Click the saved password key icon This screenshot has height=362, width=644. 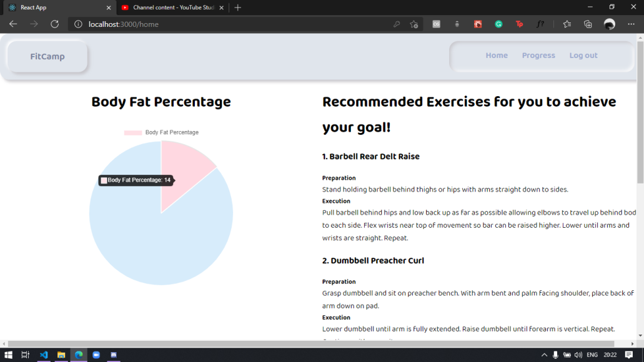(x=397, y=24)
